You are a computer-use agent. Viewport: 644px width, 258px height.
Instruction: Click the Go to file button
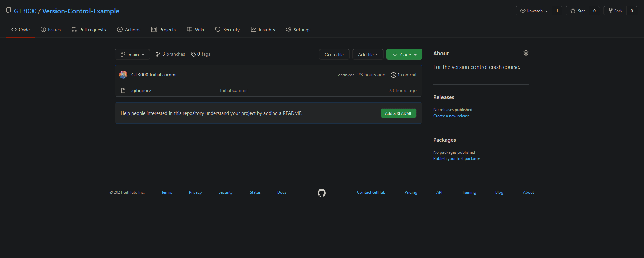pyautogui.click(x=334, y=55)
